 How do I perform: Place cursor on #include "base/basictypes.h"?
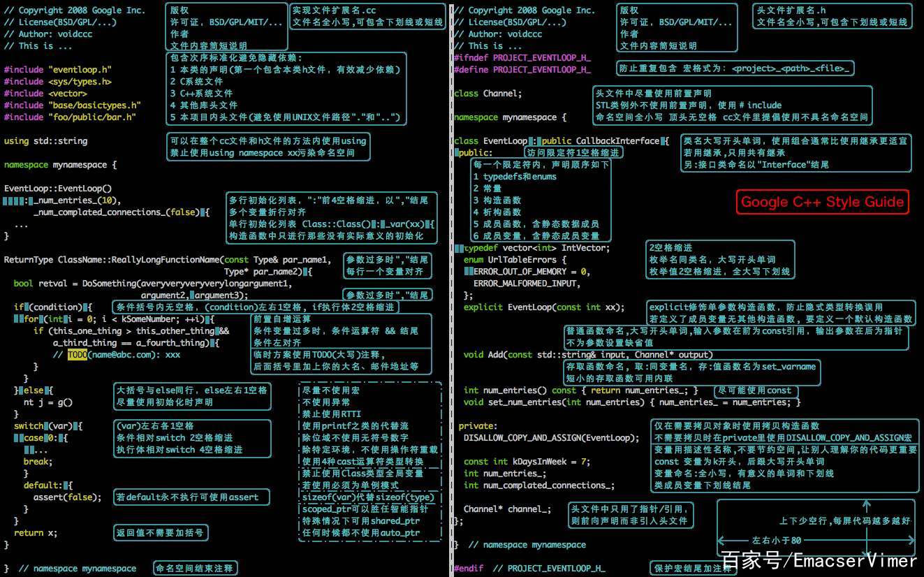[73, 105]
